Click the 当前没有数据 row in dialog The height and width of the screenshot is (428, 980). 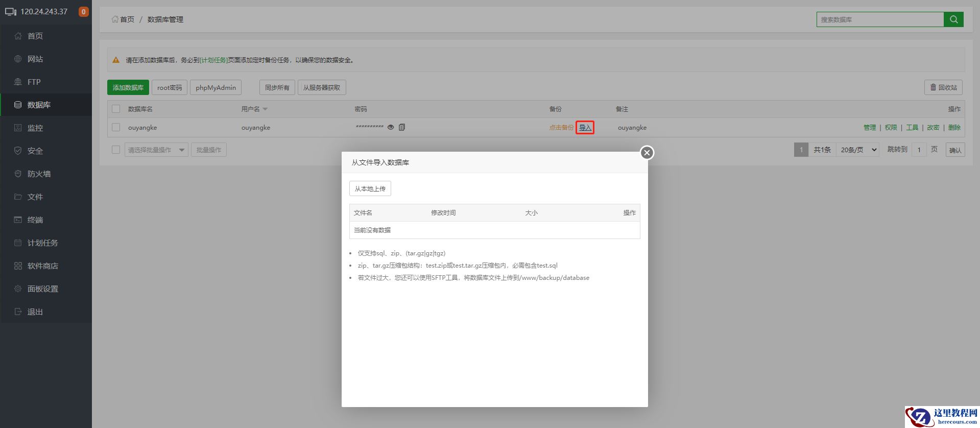(494, 230)
